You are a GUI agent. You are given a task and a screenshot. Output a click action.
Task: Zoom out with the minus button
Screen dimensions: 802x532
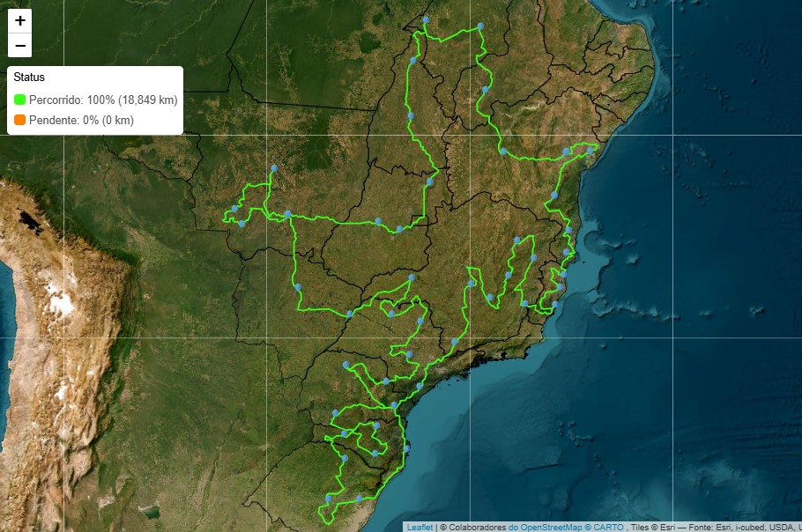click(x=20, y=46)
